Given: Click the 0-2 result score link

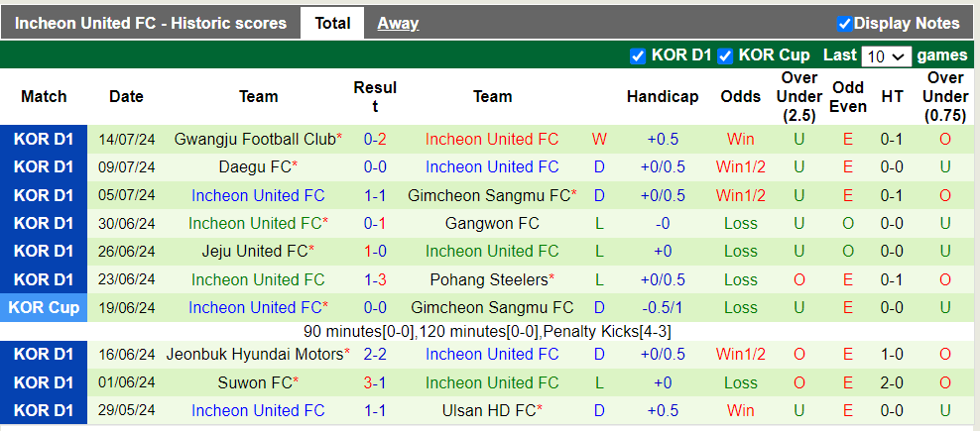Looking at the screenshot, I should [375, 139].
